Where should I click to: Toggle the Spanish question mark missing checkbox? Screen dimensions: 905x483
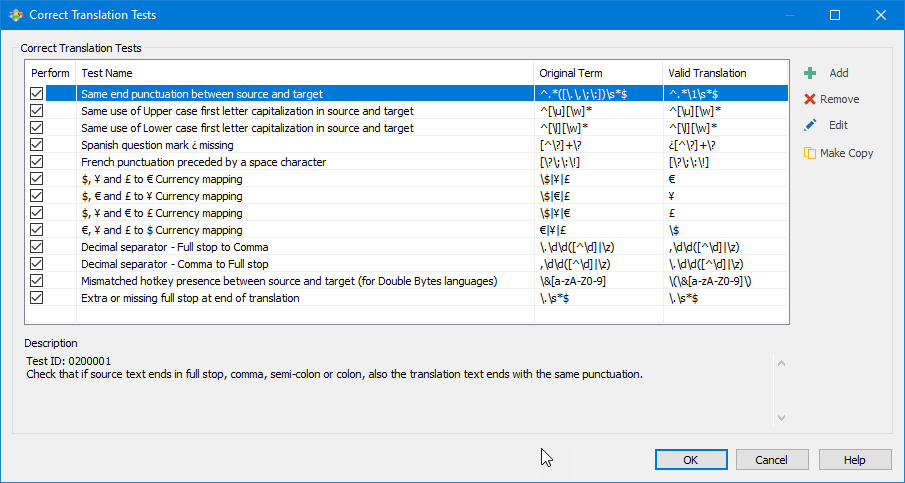click(x=37, y=145)
